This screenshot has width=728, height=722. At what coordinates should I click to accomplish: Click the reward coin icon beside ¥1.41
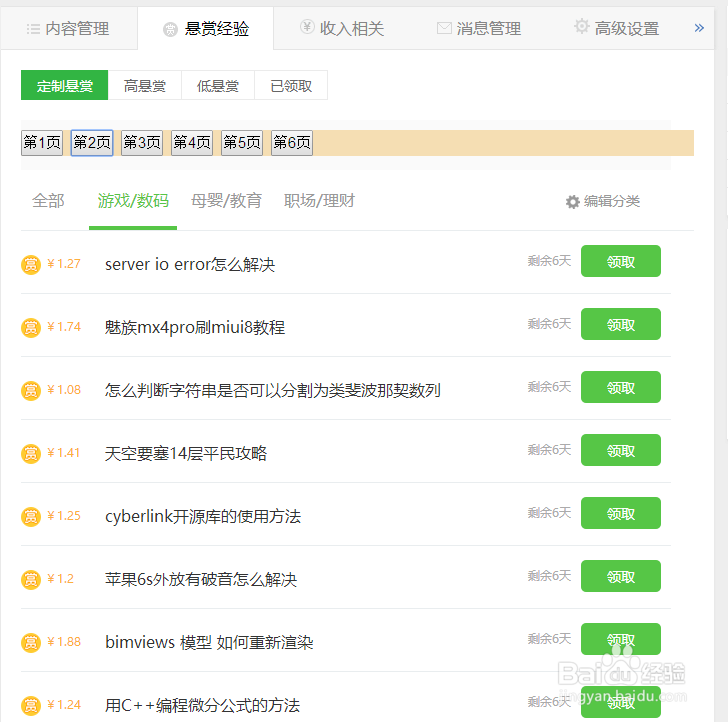click(31, 453)
